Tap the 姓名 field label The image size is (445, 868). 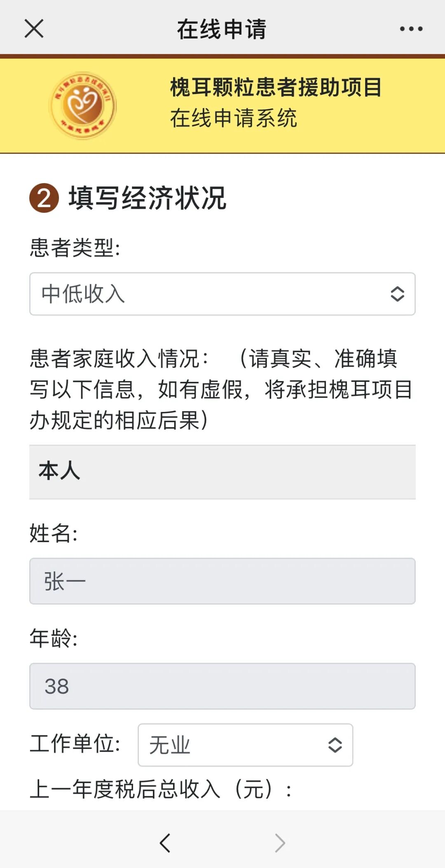point(54,533)
